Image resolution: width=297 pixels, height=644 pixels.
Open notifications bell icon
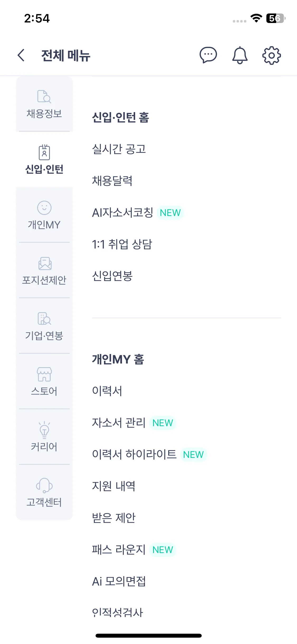tap(240, 55)
